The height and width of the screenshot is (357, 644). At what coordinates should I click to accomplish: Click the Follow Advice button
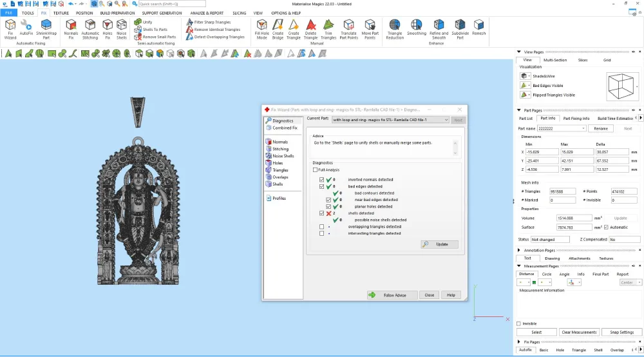point(392,295)
